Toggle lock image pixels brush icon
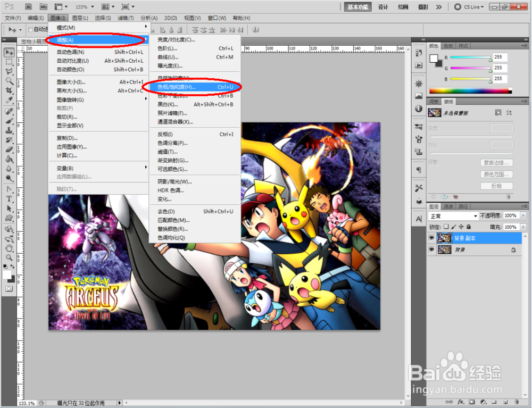This screenshot has height=408, width=532. click(454, 227)
